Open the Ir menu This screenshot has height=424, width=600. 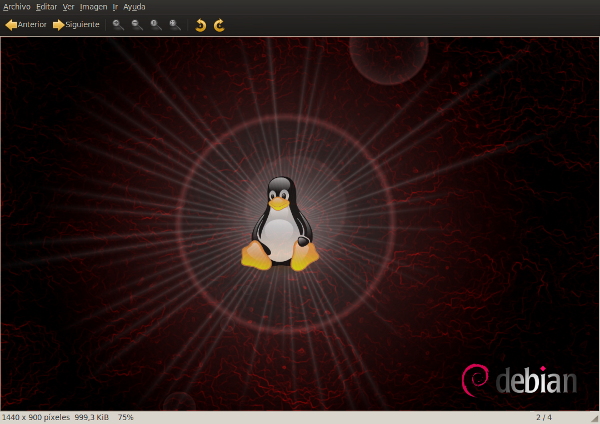point(115,7)
